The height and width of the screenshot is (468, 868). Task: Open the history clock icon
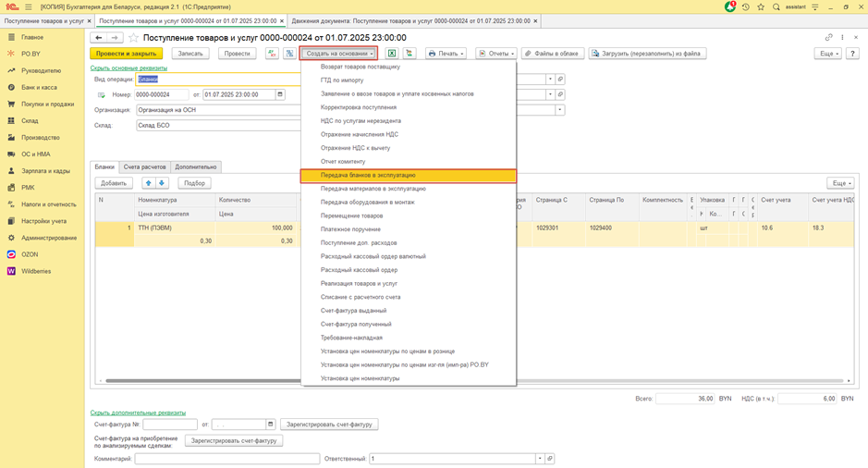[x=746, y=7]
